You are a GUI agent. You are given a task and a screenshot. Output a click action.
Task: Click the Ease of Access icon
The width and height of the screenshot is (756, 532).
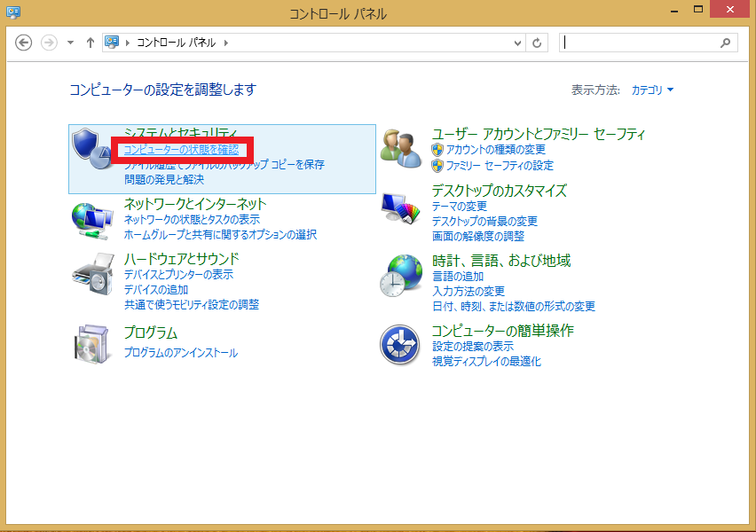tap(400, 344)
